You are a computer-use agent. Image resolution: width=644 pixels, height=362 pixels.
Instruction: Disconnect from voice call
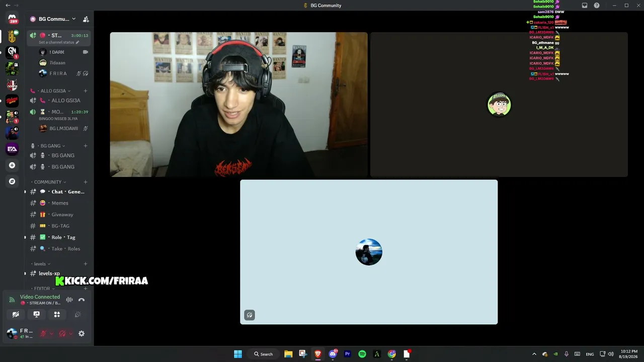(x=82, y=300)
